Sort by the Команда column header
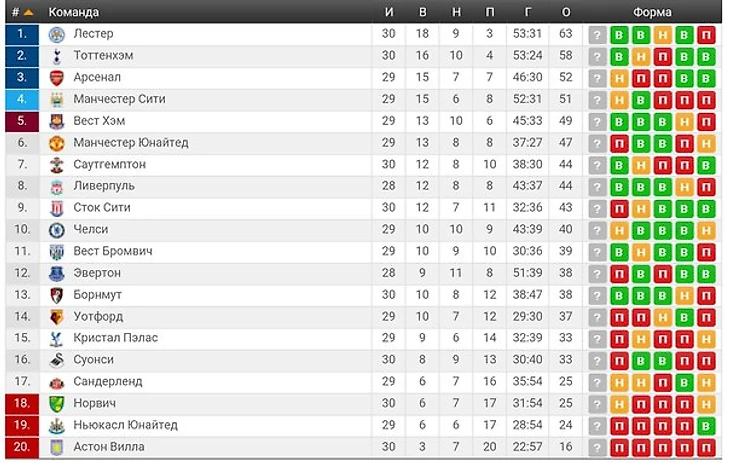The height and width of the screenshot is (463, 730). [74, 12]
